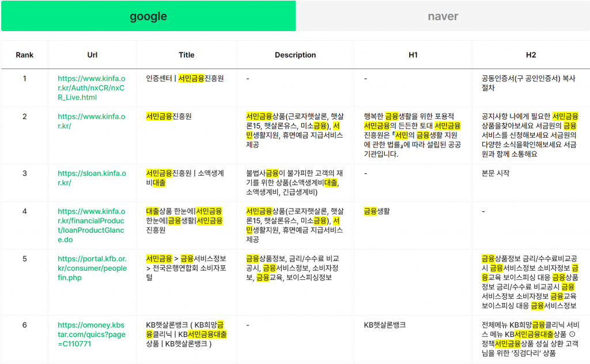Select the row 3 description about 불법사금융

coord(294,182)
